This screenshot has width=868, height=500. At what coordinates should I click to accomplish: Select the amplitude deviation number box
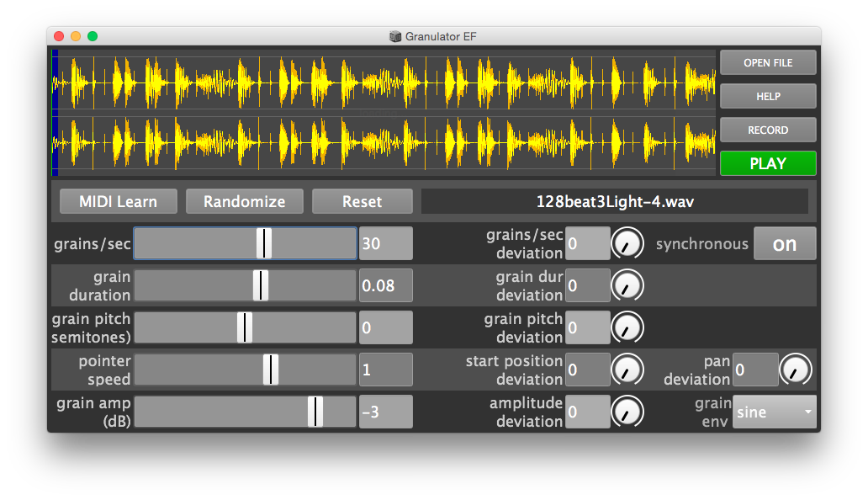tap(588, 412)
